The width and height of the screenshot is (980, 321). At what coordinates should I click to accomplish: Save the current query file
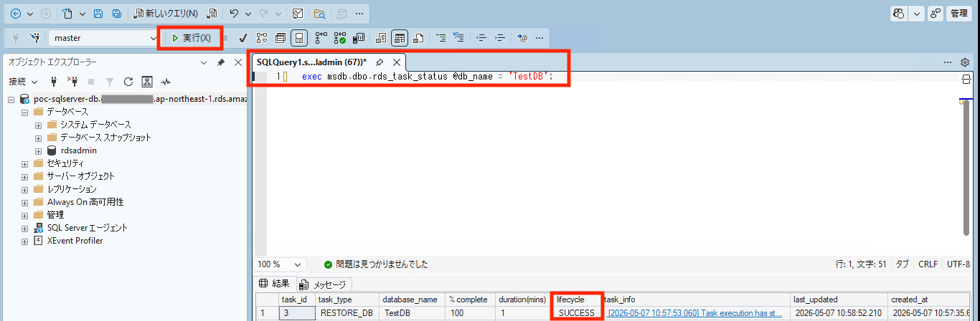click(x=98, y=14)
